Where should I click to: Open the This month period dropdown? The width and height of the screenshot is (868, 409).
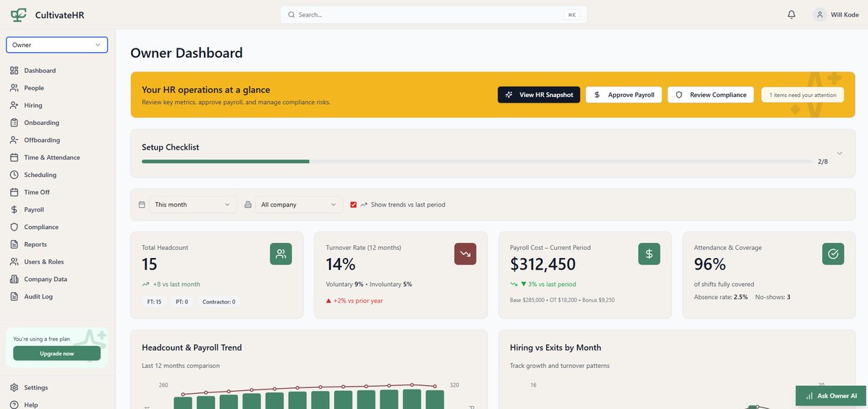pos(193,204)
